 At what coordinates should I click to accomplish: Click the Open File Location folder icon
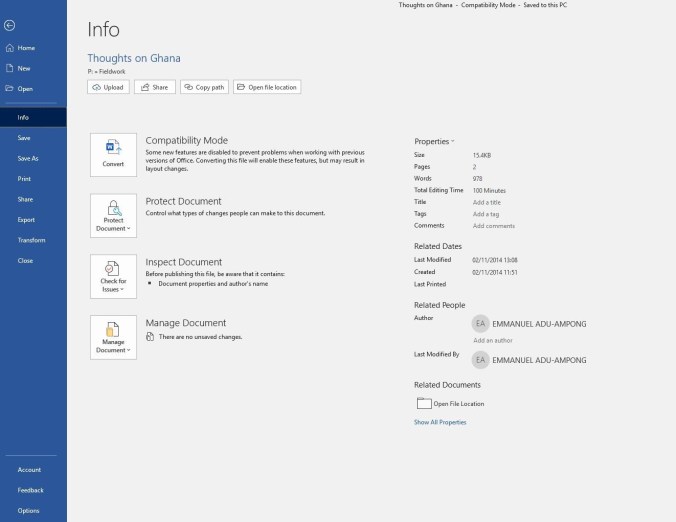click(423, 404)
